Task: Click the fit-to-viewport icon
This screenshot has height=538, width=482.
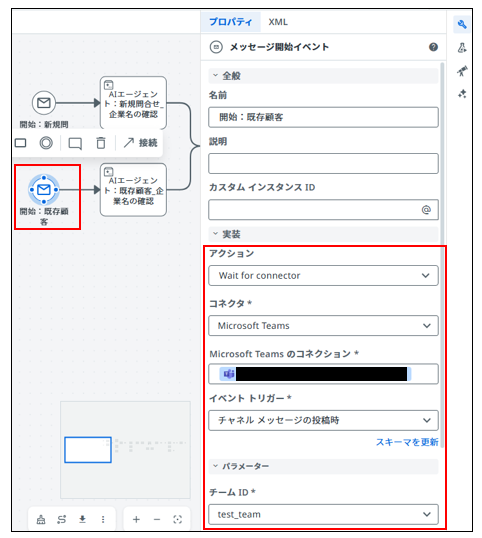Action: [x=177, y=519]
